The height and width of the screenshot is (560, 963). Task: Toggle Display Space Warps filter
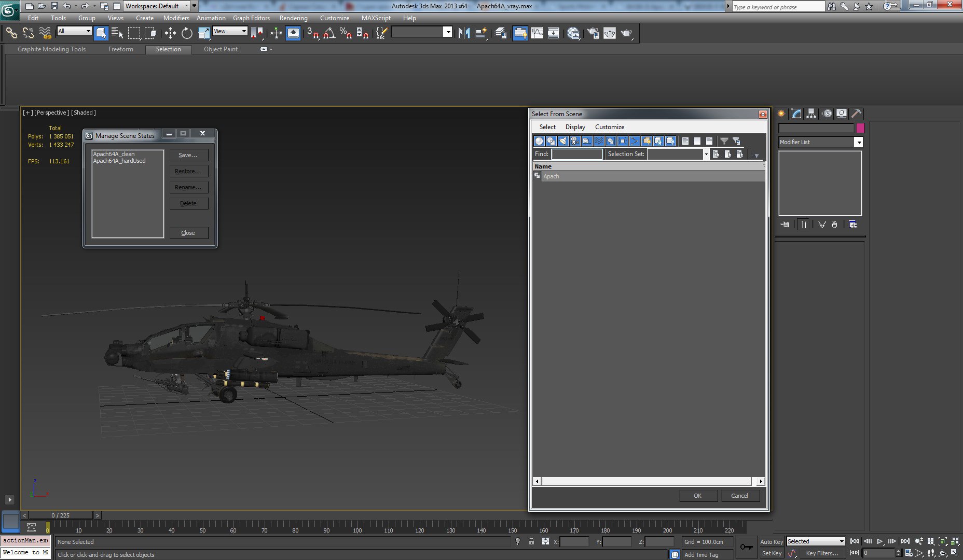[x=599, y=141]
